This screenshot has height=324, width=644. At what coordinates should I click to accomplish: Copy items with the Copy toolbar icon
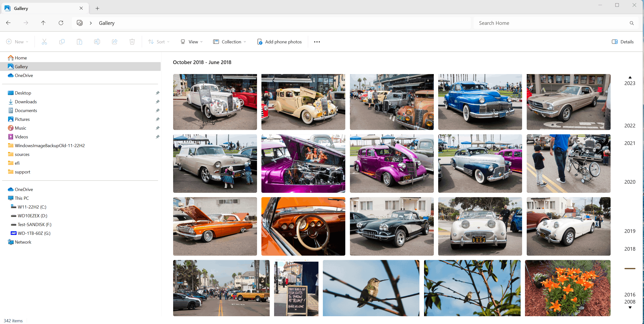point(62,42)
